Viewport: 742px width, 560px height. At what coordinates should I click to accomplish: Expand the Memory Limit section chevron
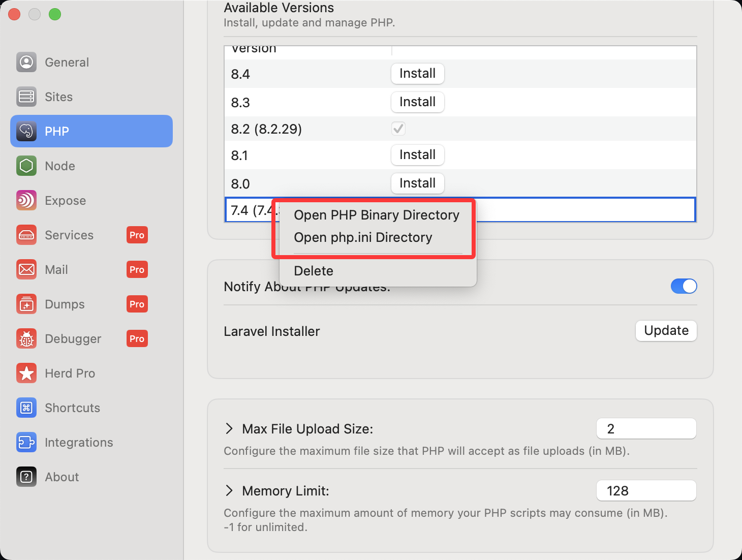pyautogui.click(x=229, y=491)
